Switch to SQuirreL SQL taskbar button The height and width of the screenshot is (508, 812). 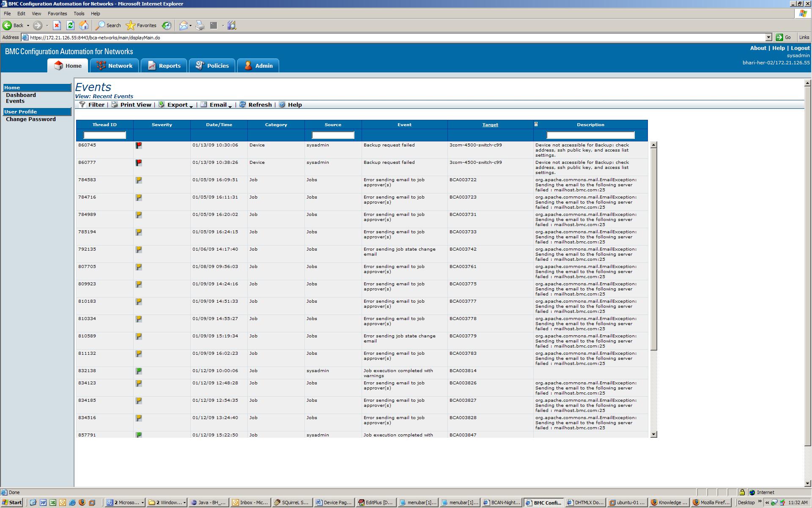292,502
